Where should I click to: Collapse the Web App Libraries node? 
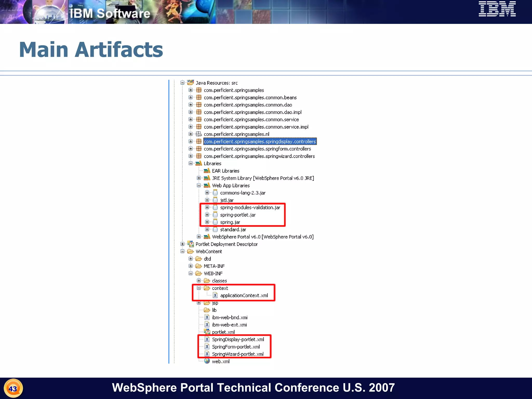pos(199,185)
